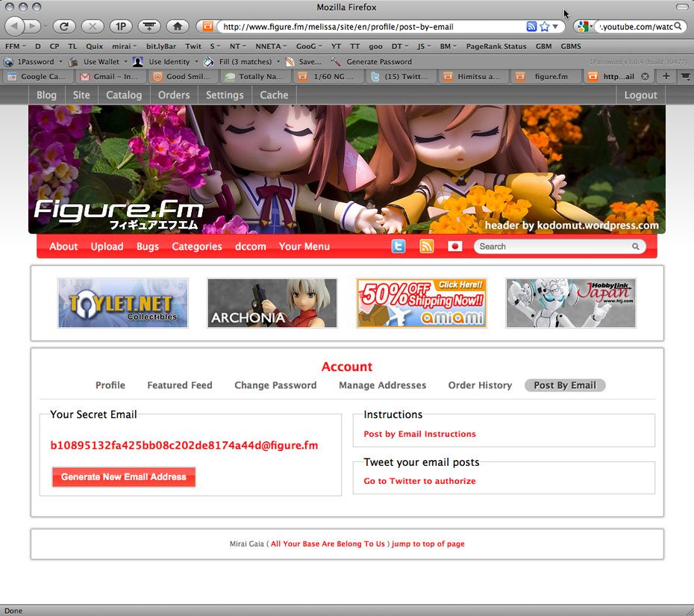This screenshot has width=694, height=616.
Task: Click Generate New Email Address button
Action: click(x=123, y=477)
